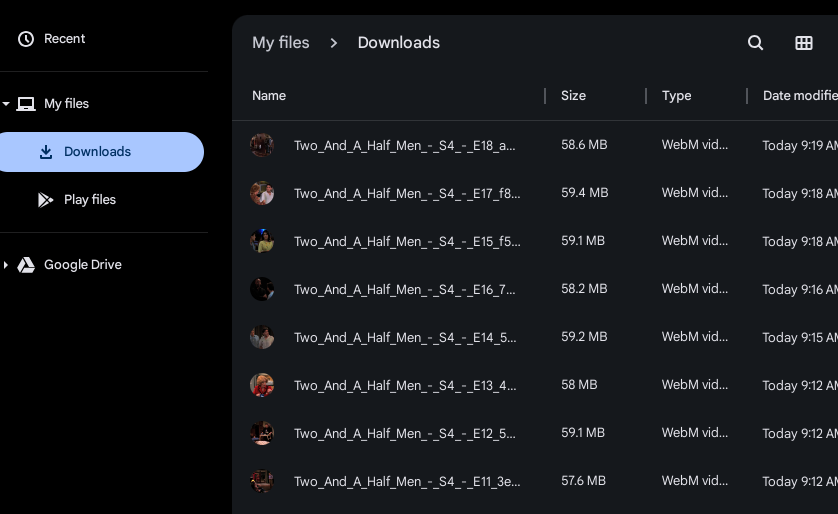838x514 pixels.
Task: Click the Recent clock icon
Action: [x=26, y=39]
